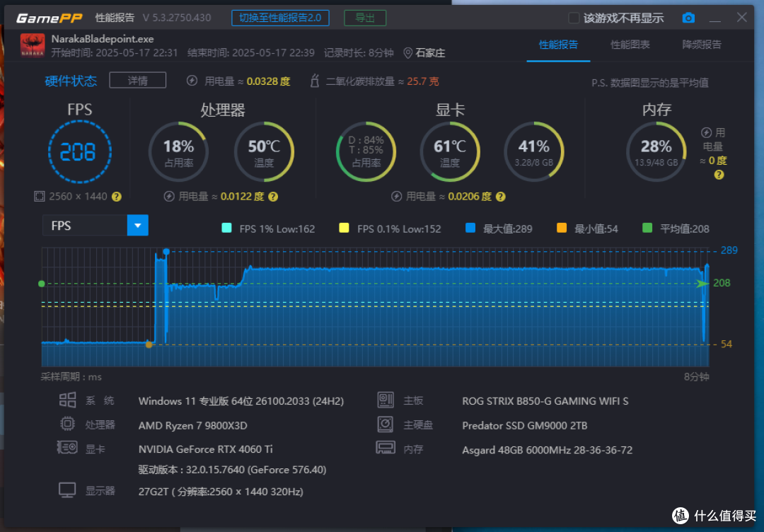
Task: Click the lightning icon beside total 用电量
Action: pos(192,81)
